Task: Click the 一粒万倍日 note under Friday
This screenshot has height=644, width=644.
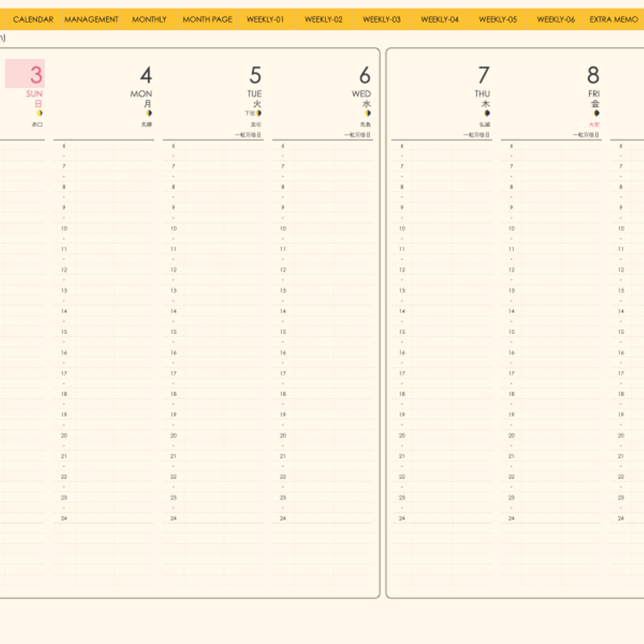Action: tap(586, 134)
